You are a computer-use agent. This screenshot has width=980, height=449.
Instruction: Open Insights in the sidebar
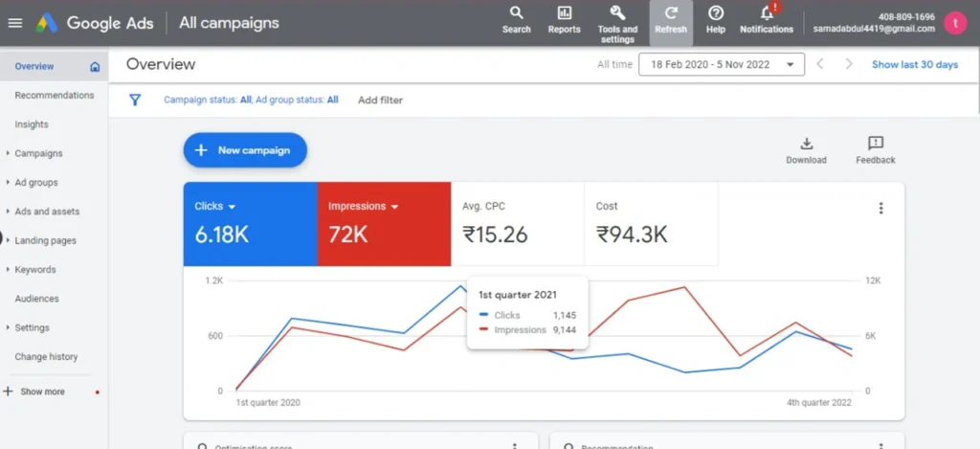[32, 124]
